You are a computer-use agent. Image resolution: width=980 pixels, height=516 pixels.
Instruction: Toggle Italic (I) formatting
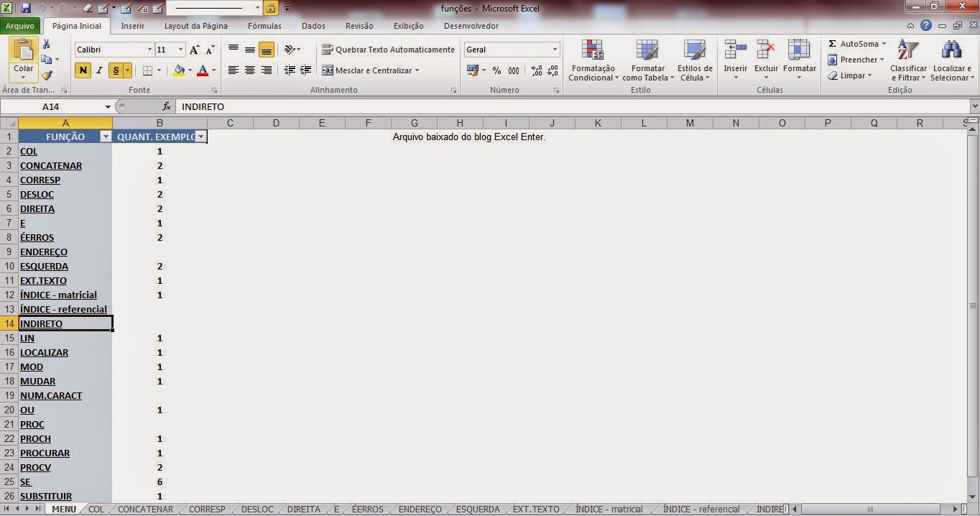click(x=99, y=70)
